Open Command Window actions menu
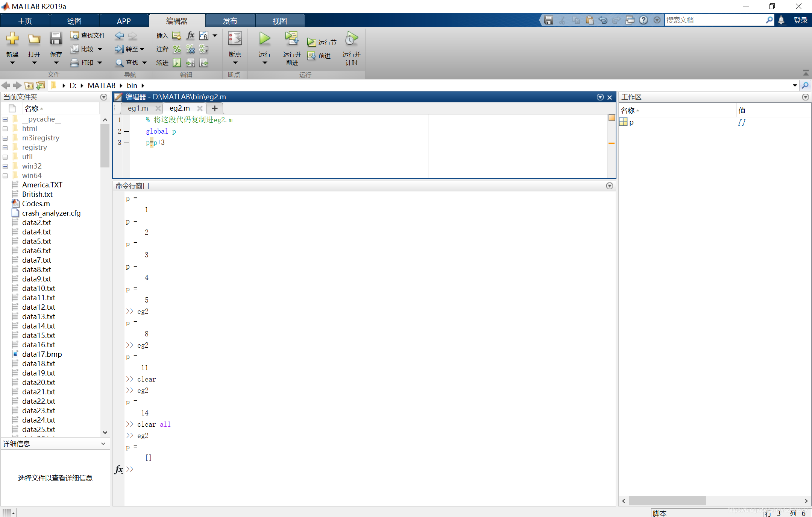The width and height of the screenshot is (812, 517). point(610,186)
